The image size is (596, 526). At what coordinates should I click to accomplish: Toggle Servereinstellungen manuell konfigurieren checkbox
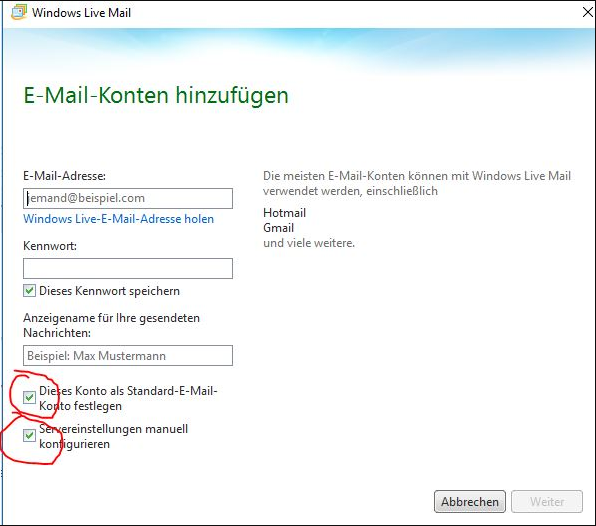[29, 436]
